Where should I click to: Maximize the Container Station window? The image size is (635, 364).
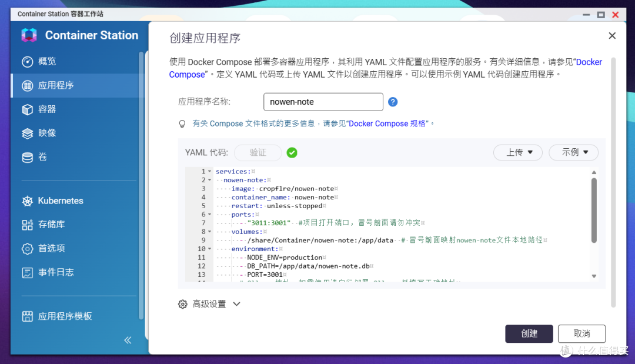click(601, 15)
